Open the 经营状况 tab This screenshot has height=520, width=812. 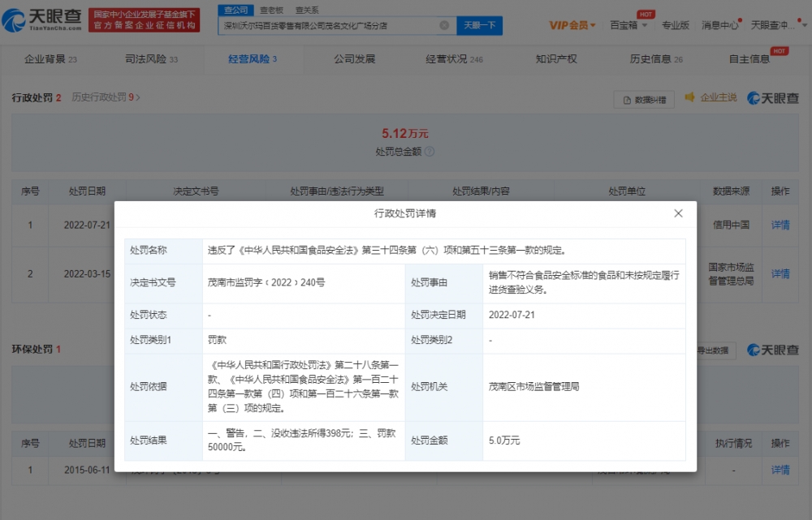pyautogui.click(x=454, y=59)
